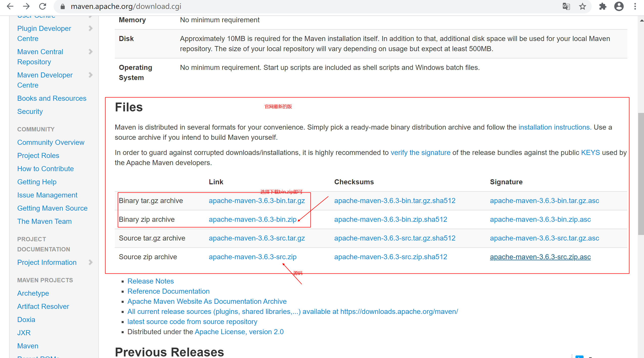The height and width of the screenshot is (358, 644).
Task: Open the user profile avatar icon
Action: tap(619, 6)
